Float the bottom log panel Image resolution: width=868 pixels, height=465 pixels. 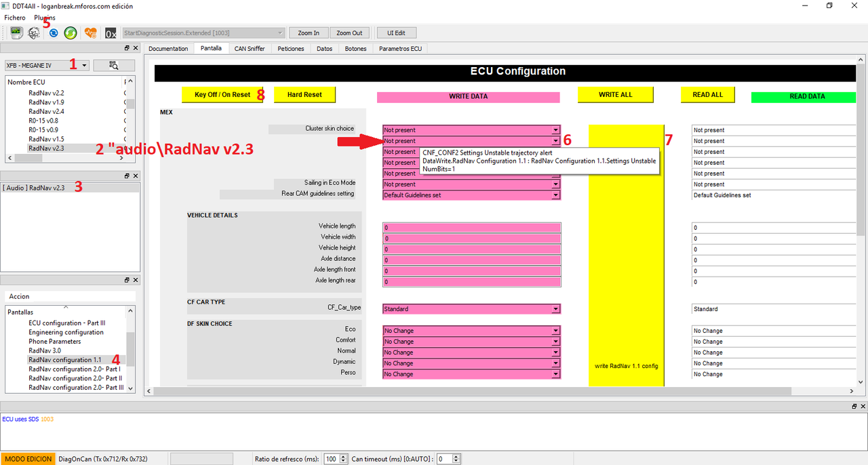point(854,406)
